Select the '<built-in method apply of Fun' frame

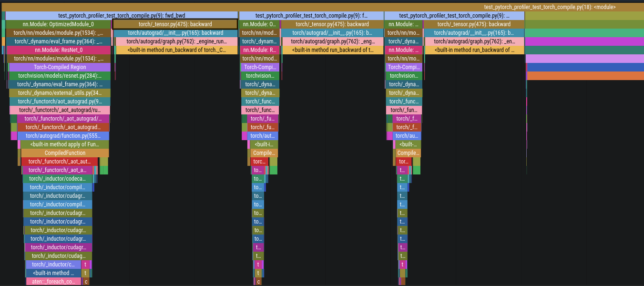click(64, 144)
